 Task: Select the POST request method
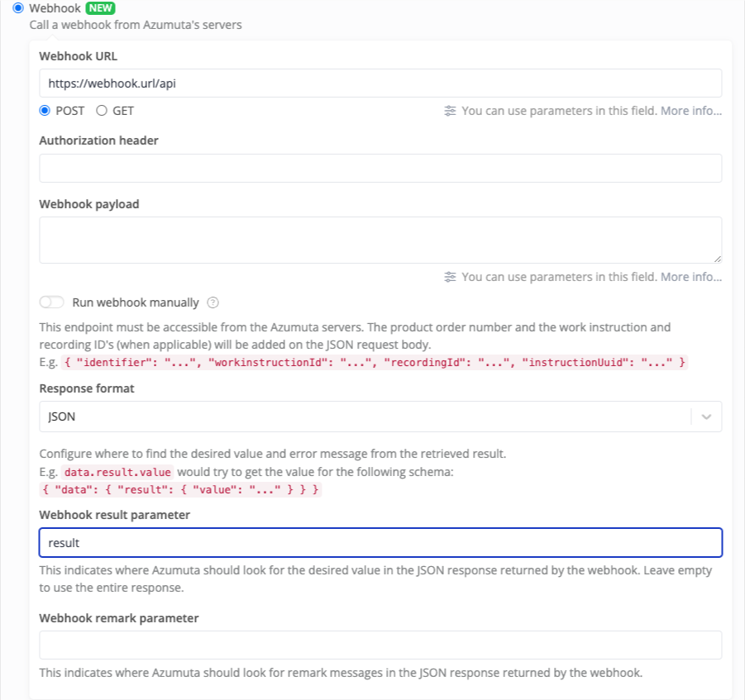click(46, 110)
